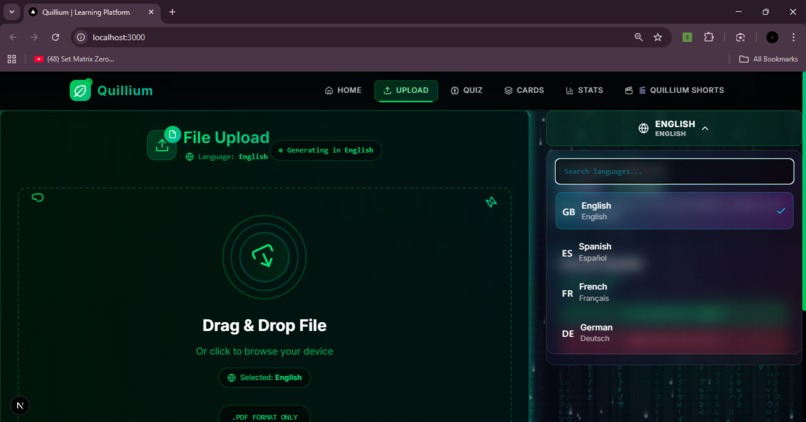Click the Quillium brand name text
The width and height of the screenshot is (806, 422).
coord(125,91)
